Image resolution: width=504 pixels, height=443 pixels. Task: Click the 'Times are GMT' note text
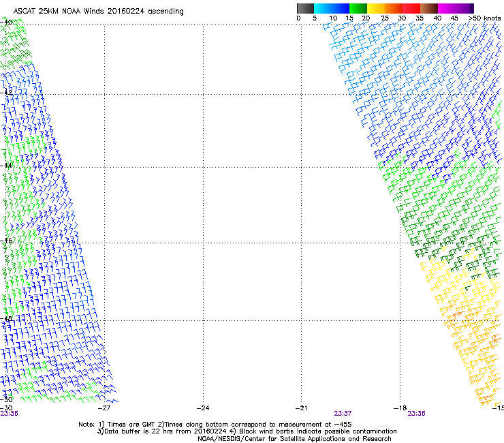coord(131,425)
